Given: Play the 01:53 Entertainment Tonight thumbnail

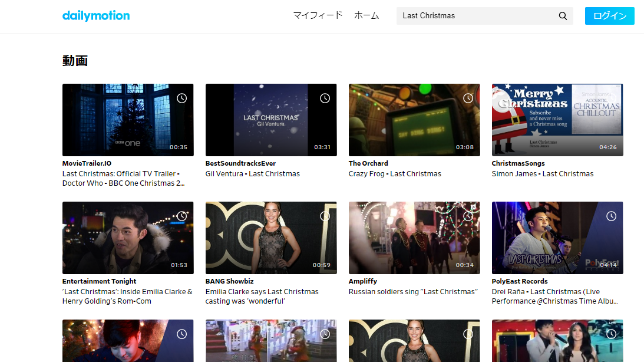Looking at the screenshot, I should point(128,238).
